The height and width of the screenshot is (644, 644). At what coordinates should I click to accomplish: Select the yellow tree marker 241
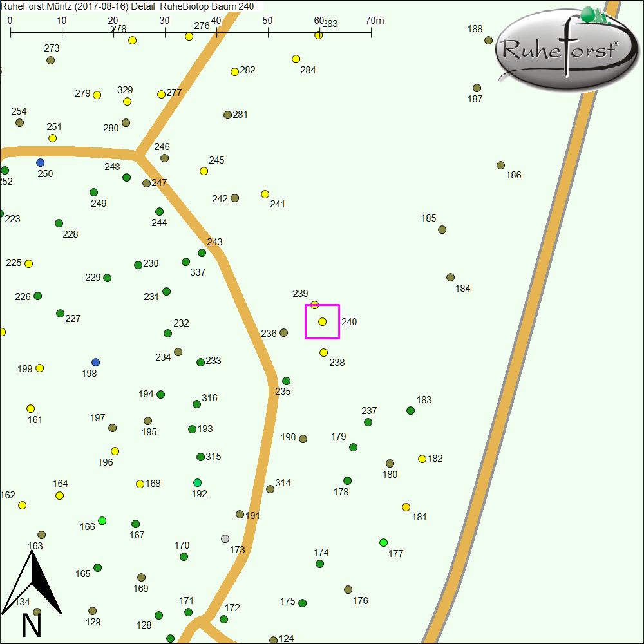pyautogui.click(x=265, y=194)
